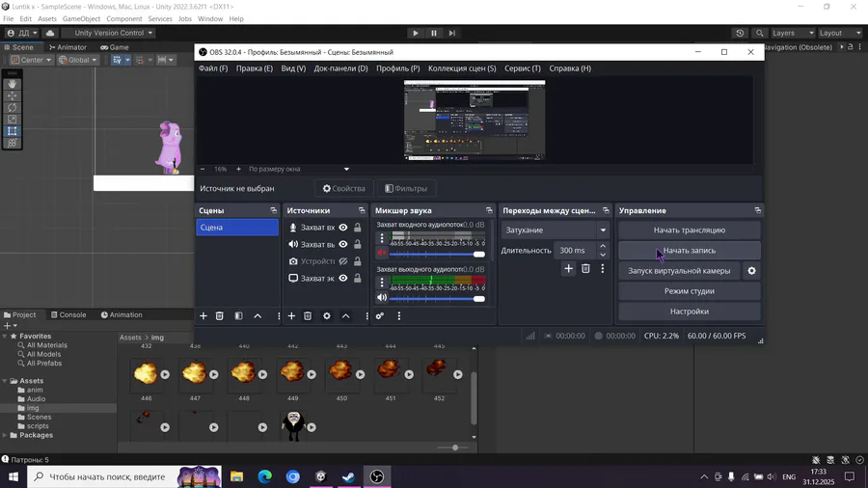Image resolution: width=868 pixels, height=488 pixels.
Task: Toggle lock on Захват вь source
Action: click(358, 244)
